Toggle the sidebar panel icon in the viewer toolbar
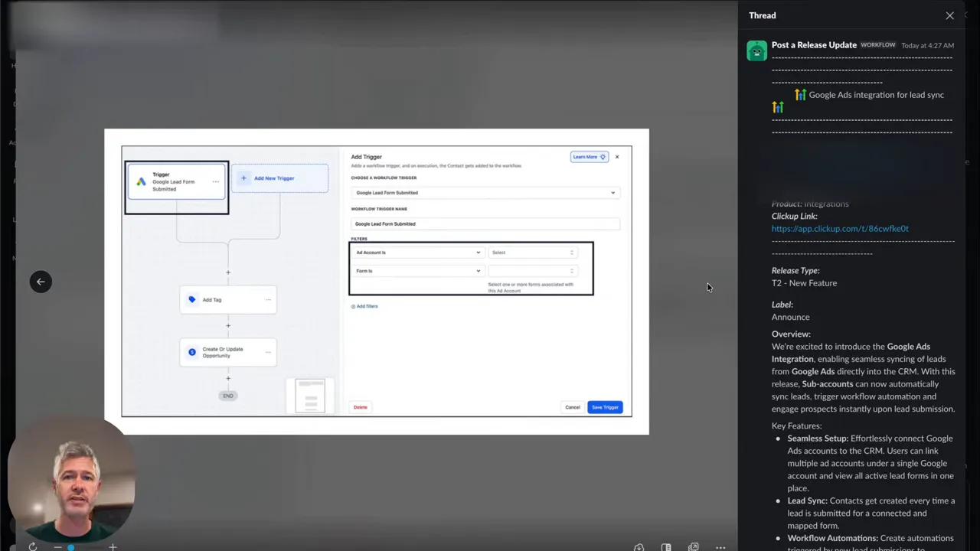980x551 pixels. pyautogui.click(x=666, y=547)
